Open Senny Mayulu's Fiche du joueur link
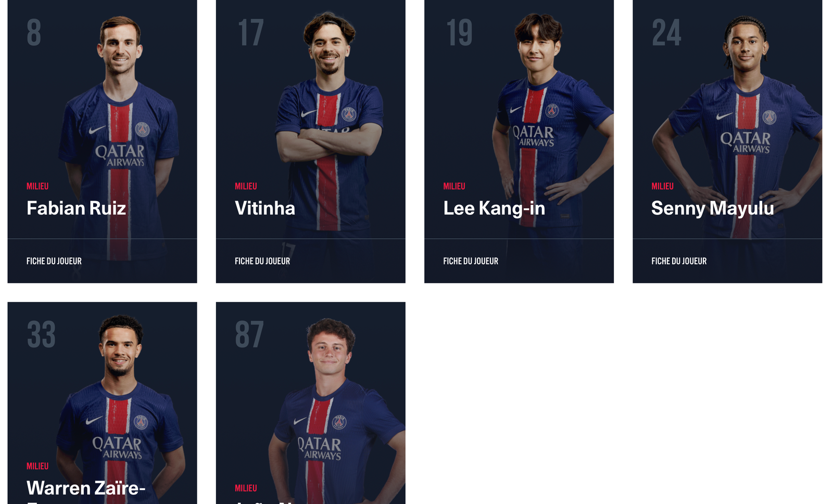833x504 pixels. [679, 261]
